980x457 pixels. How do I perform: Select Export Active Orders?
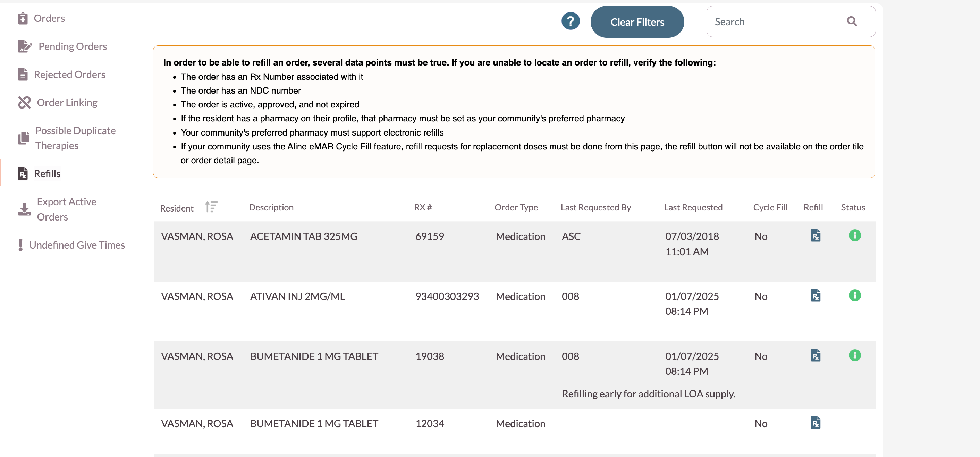click(66, 209)
